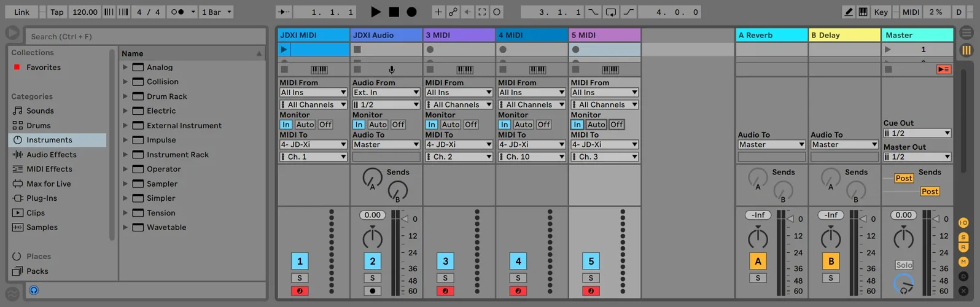Select Audio Effects in browser categories

51,155
